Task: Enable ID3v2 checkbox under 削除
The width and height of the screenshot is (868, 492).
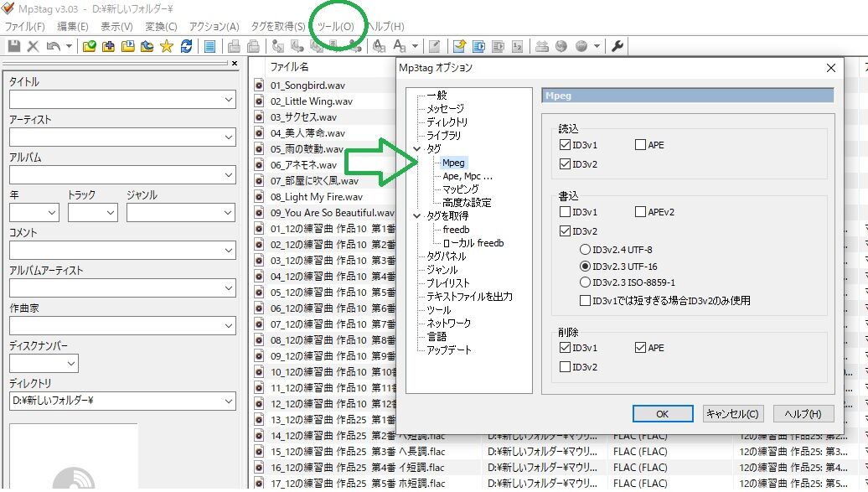Action: pyautogui.click(x=565, y=367)
